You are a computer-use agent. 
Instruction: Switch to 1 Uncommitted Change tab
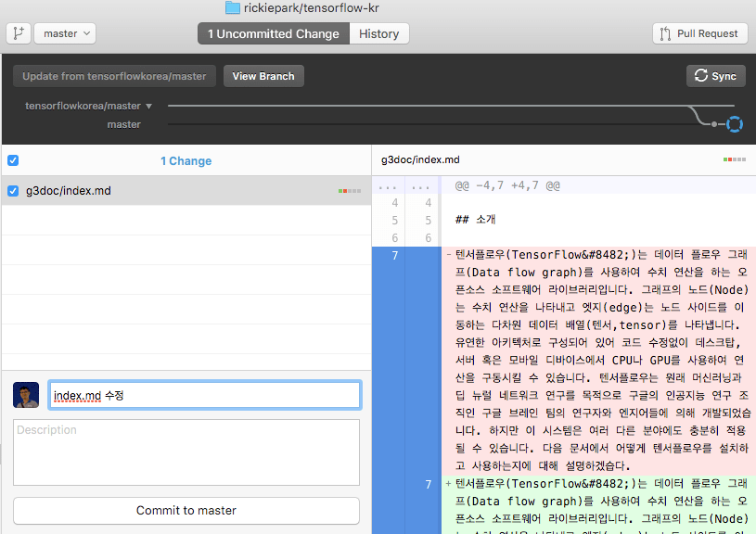click(x=274, y=33)
